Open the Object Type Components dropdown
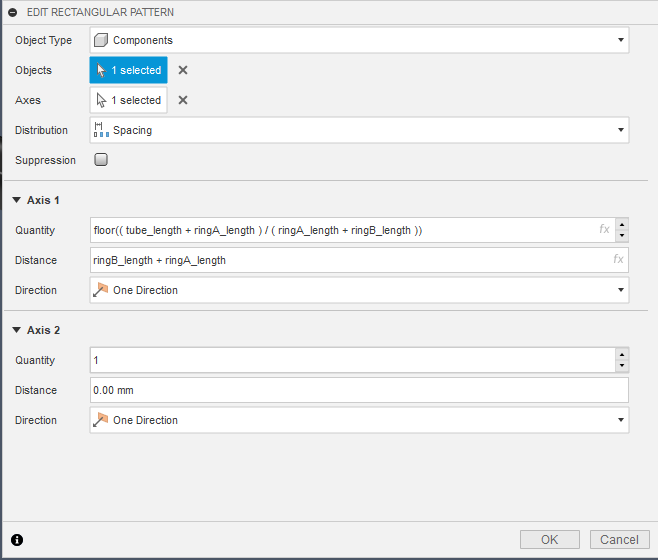The image size is (658, 560). coord(359,40)
